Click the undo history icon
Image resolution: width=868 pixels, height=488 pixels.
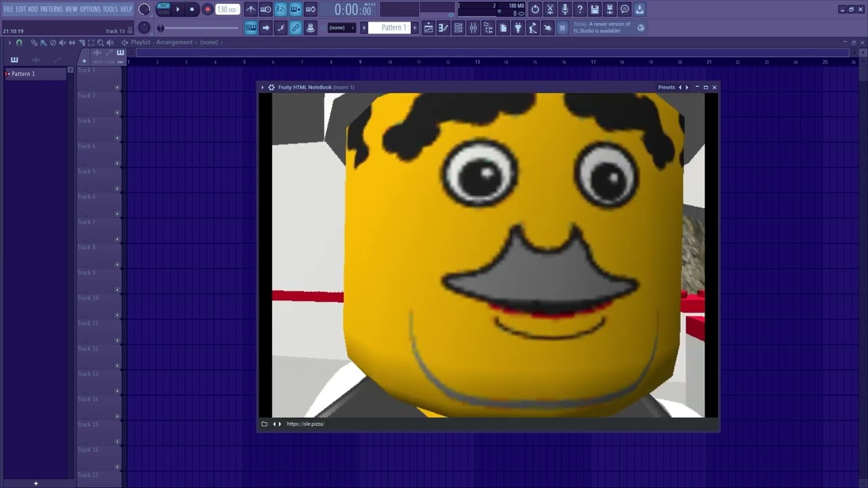(535, 9)
